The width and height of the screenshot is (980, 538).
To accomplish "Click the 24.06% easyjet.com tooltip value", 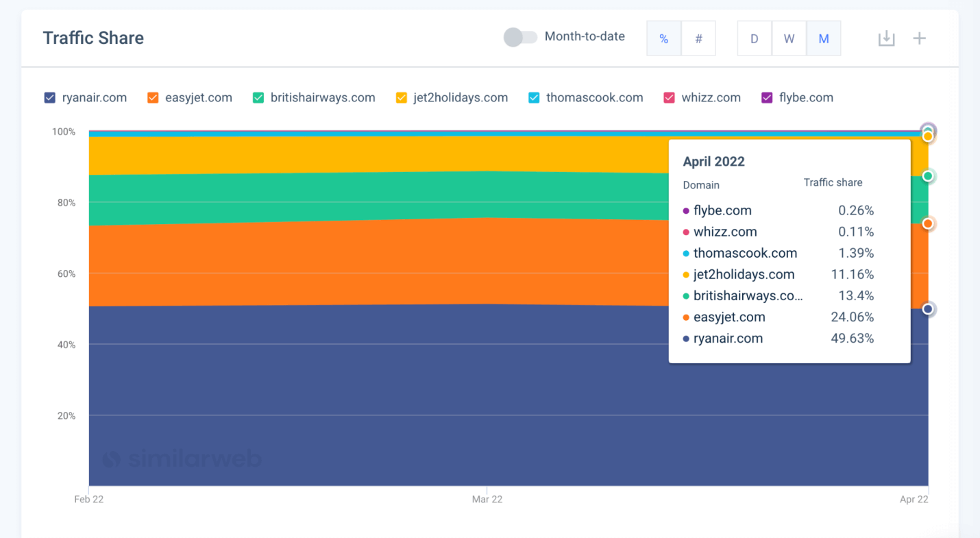I will coord(852,317).
